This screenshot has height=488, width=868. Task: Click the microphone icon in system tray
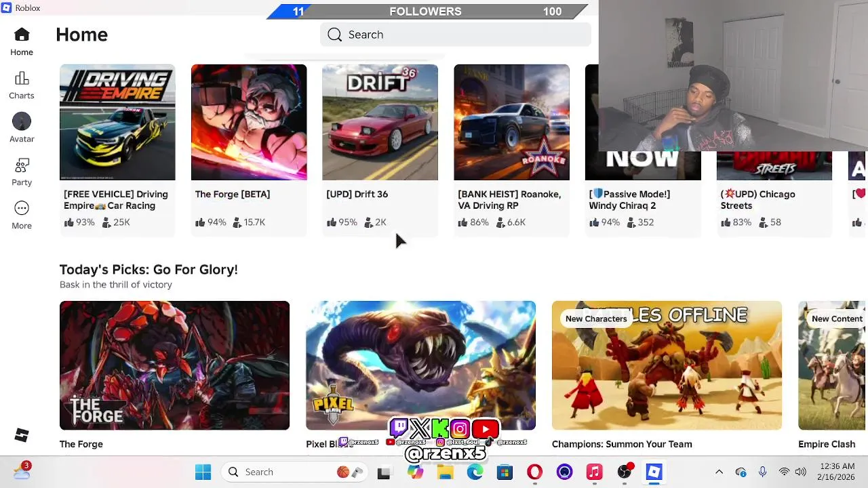pos(762,472)
